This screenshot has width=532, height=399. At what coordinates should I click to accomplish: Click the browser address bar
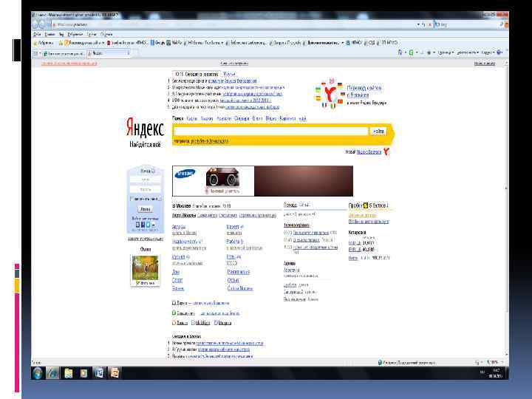pos(234,25)
